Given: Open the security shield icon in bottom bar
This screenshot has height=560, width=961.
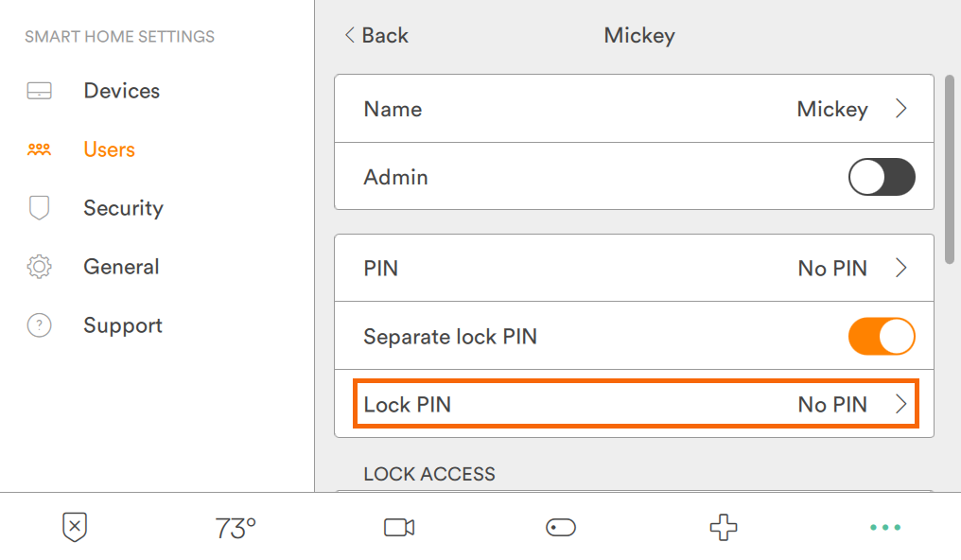Looking at the screenshot, I should point(75,527).
